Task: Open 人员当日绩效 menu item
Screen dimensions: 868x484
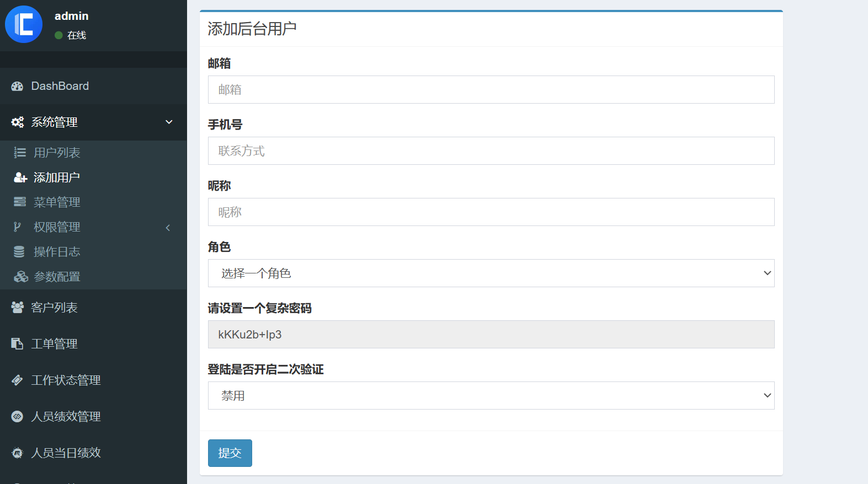Action: (93, 453)
